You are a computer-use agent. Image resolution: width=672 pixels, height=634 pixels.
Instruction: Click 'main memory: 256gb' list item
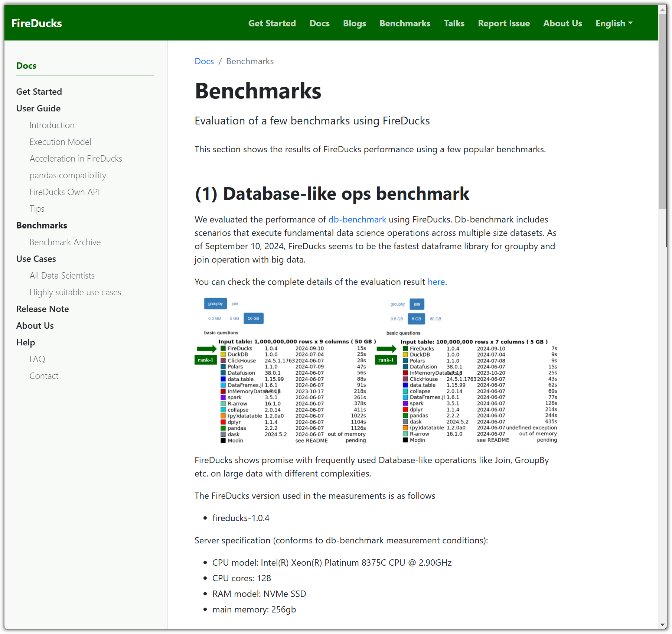click(254, 609)
